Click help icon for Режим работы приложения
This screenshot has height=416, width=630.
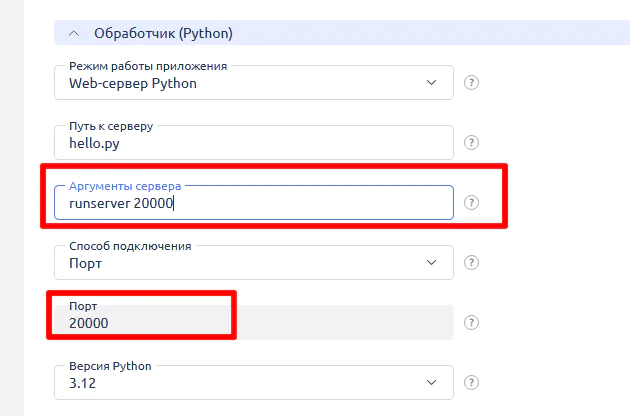pos(471,83)
